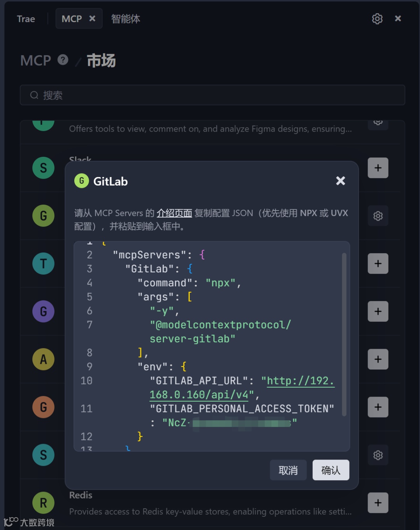
Task: Click the search magnifier icon
Action: tap(34, 95)
